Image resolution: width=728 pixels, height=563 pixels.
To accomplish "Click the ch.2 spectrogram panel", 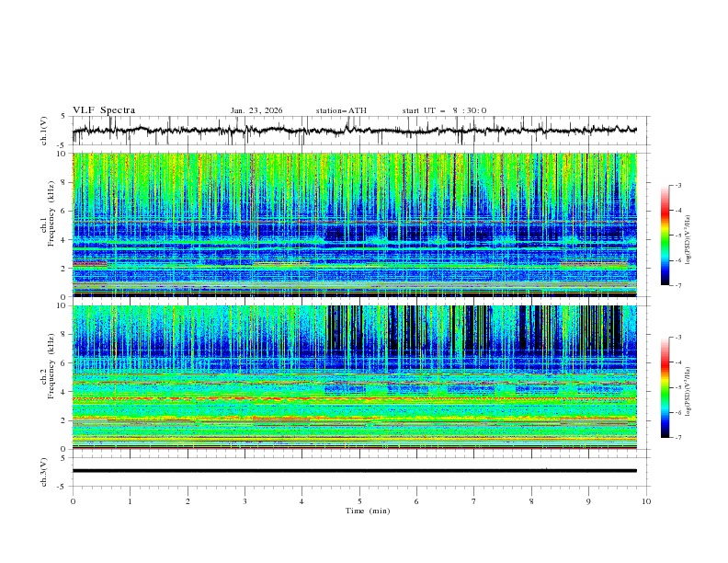I will (354, 377).
